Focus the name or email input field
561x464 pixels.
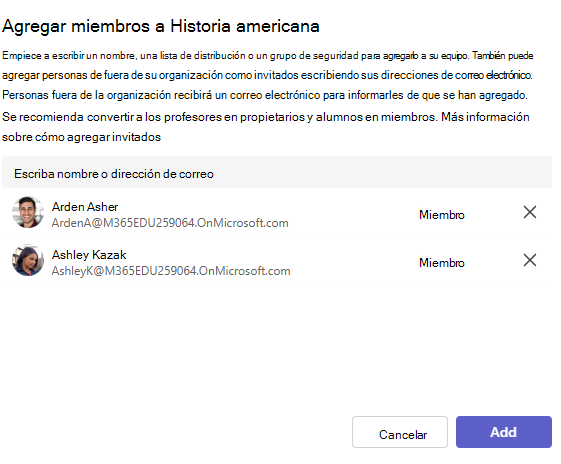[277, 172]
